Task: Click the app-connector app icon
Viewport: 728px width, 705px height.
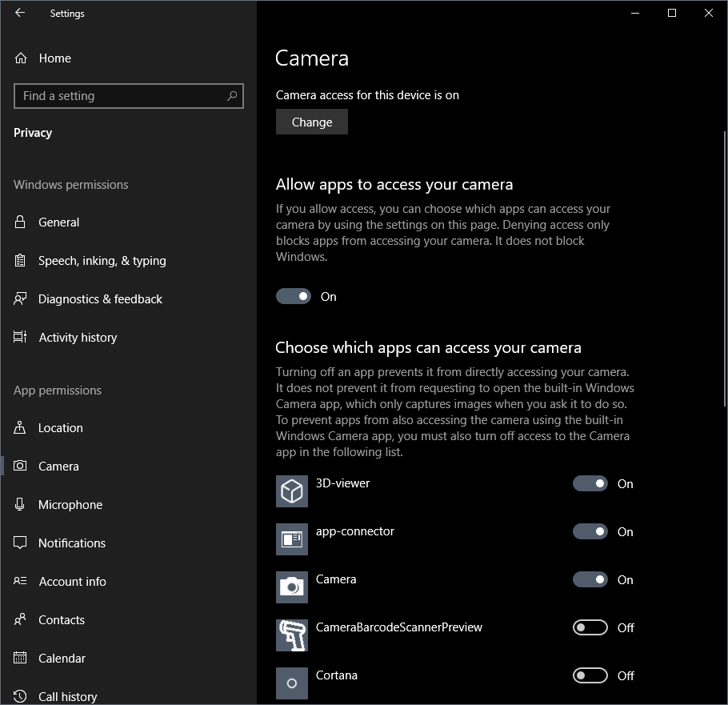Action: (291, 539)
